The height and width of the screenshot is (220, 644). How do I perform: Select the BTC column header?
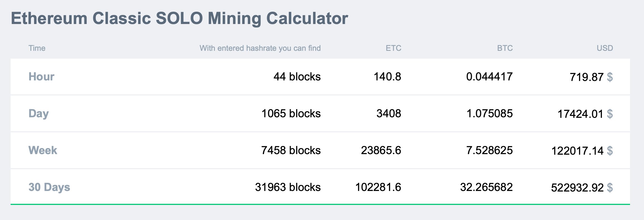click(505, 48)
